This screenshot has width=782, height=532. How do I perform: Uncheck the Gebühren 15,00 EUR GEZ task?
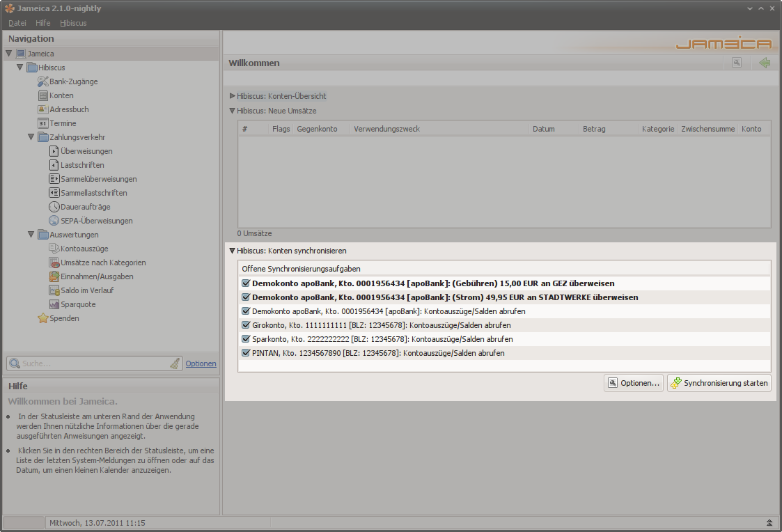point(245,283)
